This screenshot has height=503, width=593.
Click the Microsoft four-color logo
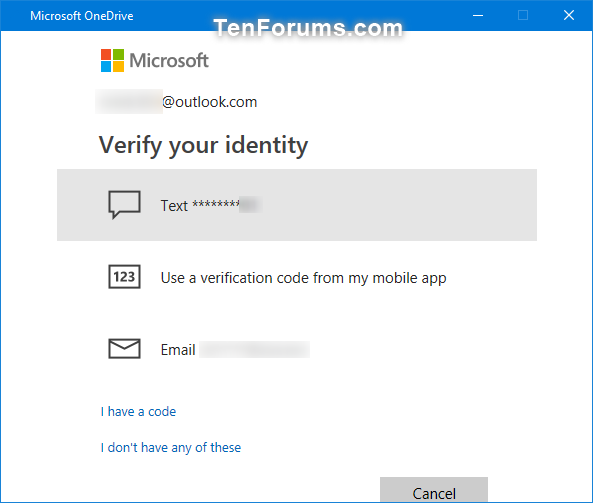pyautogui.click(x=112, y=61)
